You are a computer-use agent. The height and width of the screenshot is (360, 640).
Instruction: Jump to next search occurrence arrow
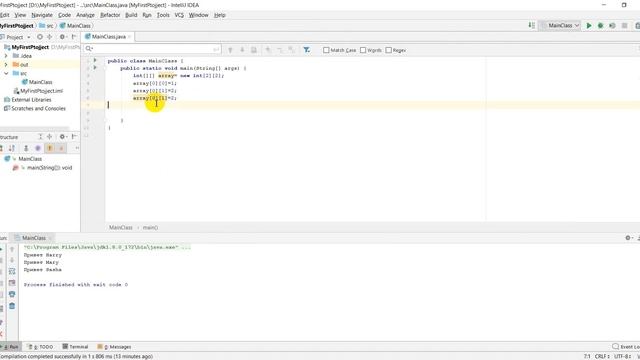(x=242, y=50)
